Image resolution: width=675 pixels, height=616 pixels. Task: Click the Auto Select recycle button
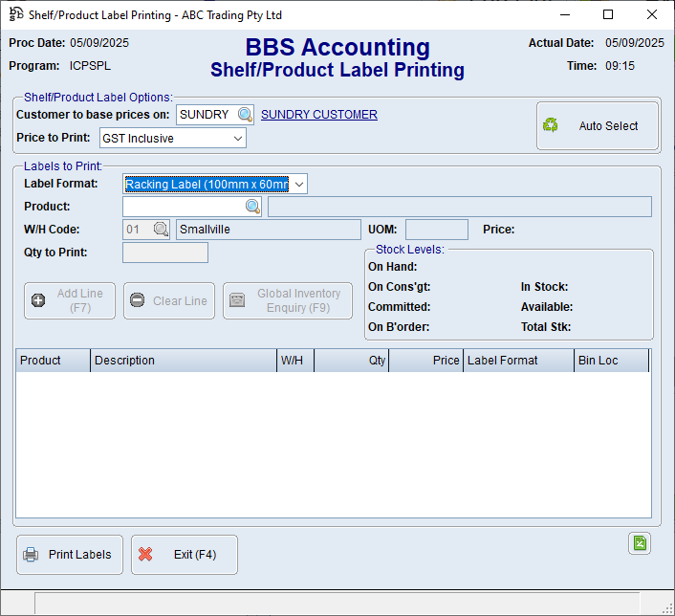[x=598, y=126]
